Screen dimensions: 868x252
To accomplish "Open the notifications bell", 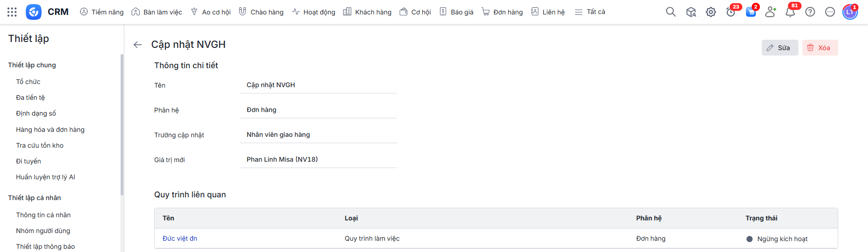I will tap(790, 12).
